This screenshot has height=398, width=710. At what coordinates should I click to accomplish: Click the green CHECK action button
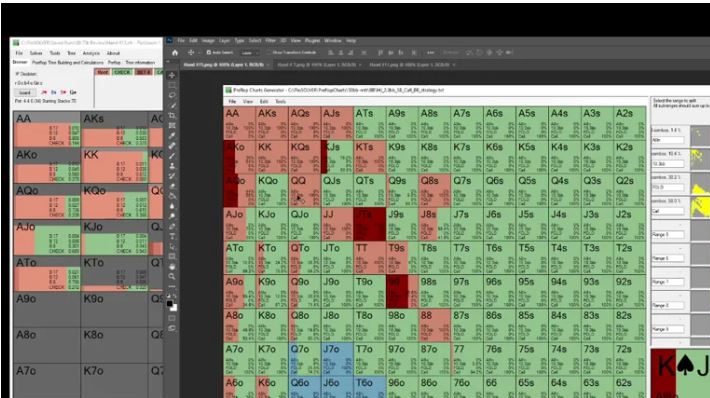pos(122,72)
